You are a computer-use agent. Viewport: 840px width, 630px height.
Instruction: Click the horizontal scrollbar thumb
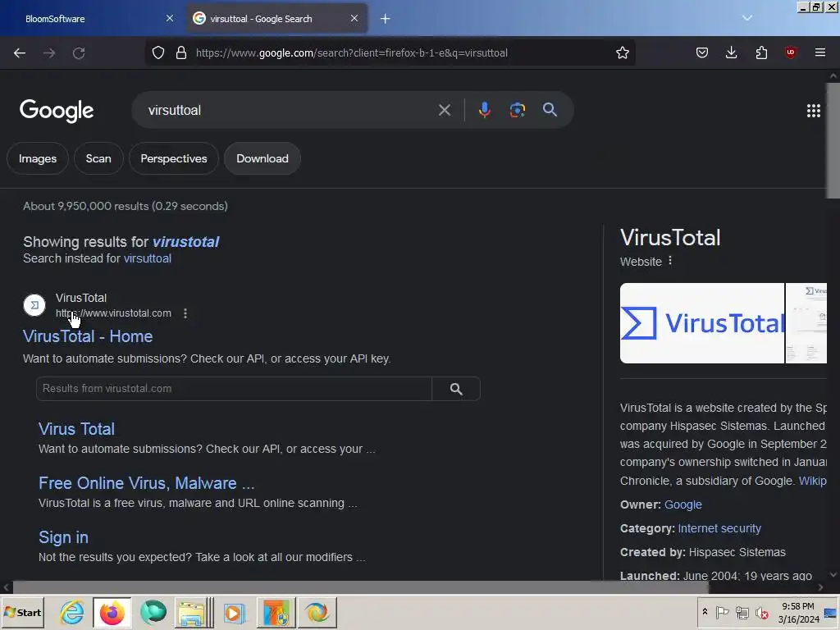point(361,587)
